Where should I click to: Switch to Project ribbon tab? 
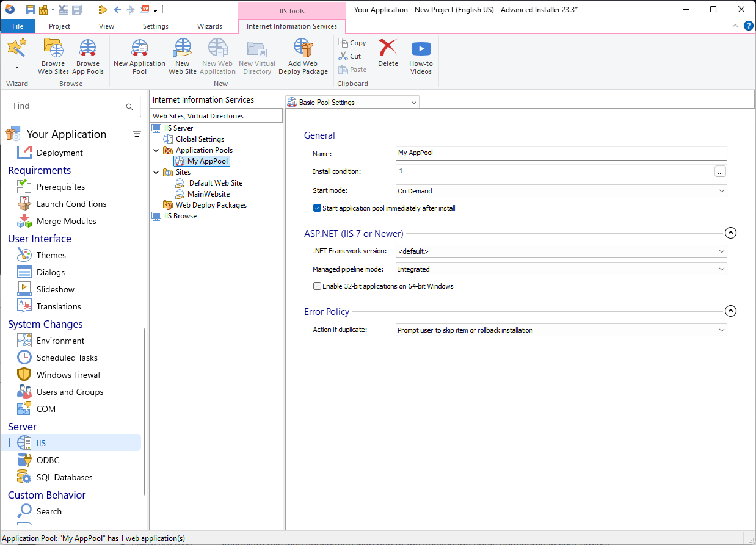(60, 26)
